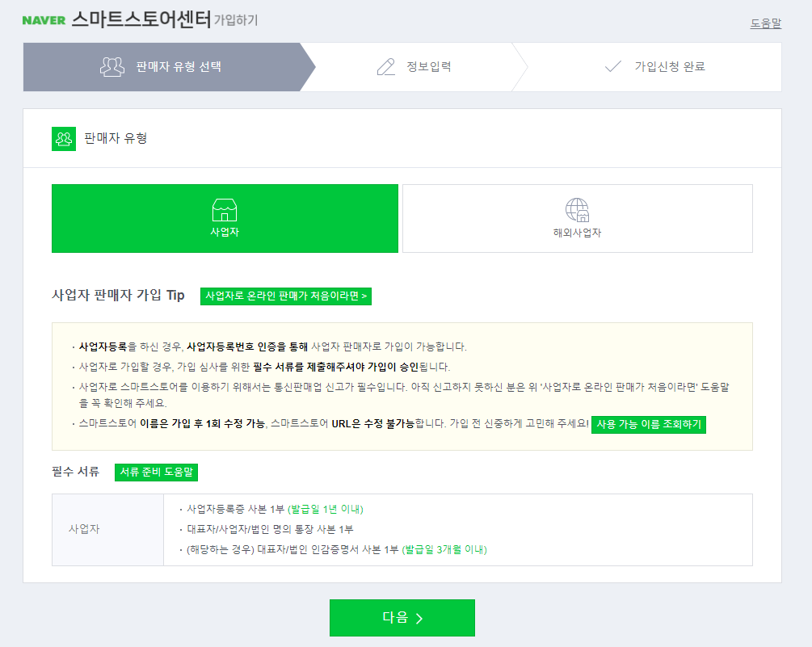Expand the 사업자로 온라인 판매가 처음이라면 guide
The width and height of the screenshot is (812, 647).
[288, 296]
